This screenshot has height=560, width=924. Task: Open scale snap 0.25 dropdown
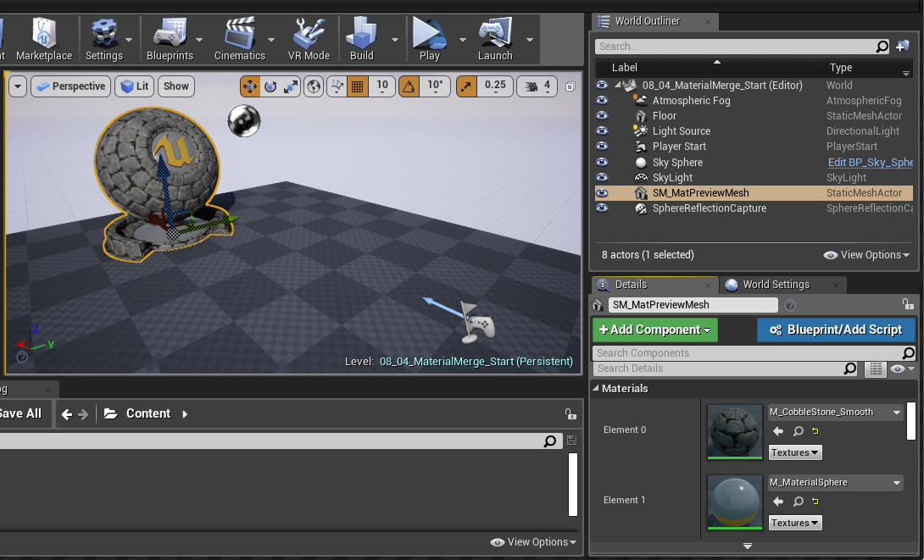495,86
